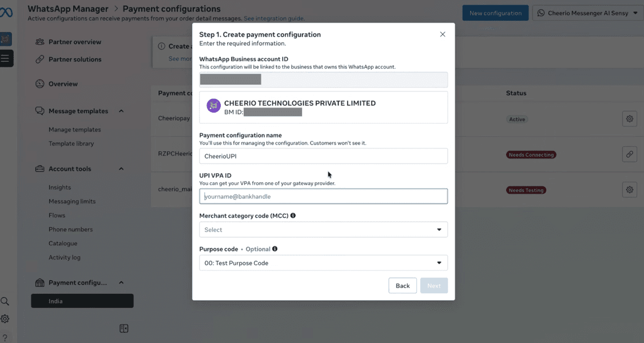Open the business avatar icon in left rail
Image resolution: width=644 pixels, height=343 pixels.
[6, 39]
